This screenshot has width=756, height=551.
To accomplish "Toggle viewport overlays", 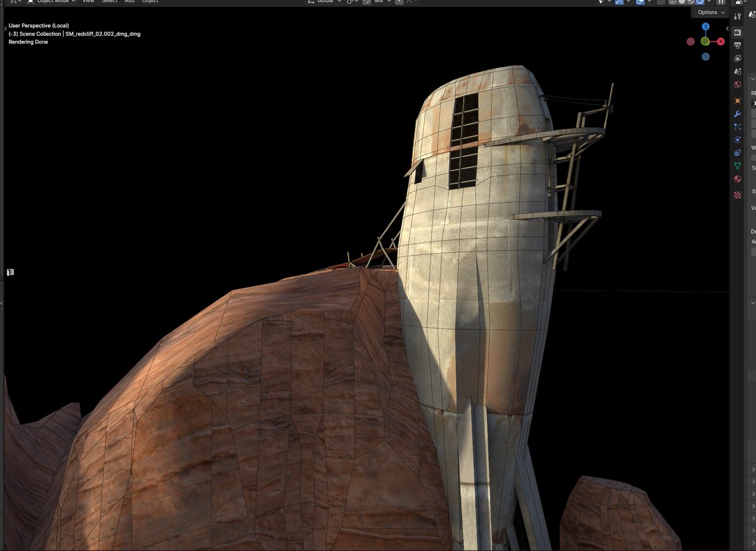I will click(640, 2).
